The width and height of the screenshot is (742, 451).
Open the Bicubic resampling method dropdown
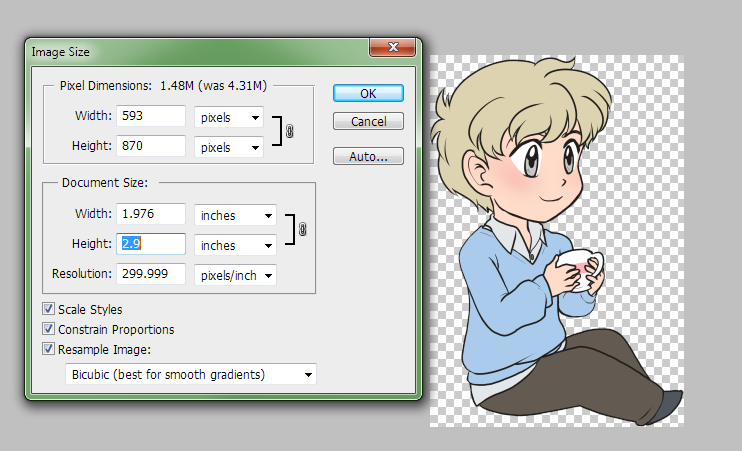click(191, 374)
